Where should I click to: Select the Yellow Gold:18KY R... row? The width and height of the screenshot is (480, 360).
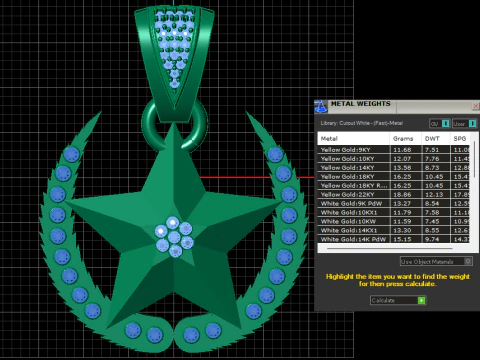tap(394, 186)
